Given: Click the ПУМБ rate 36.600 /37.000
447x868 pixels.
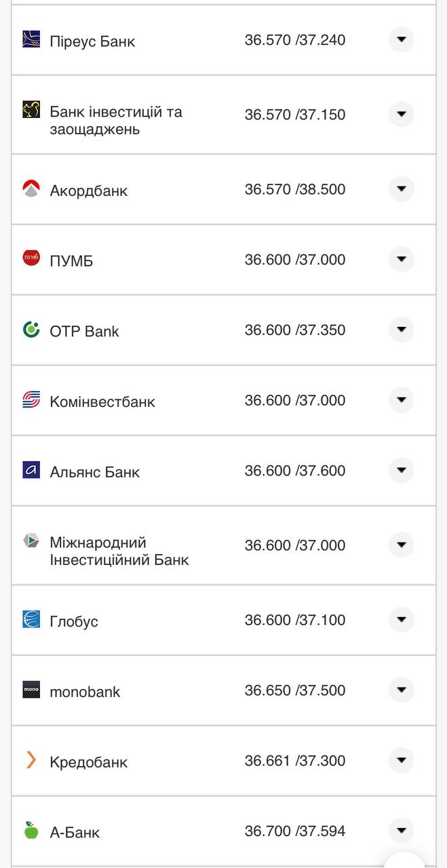Looking at the screenshot, I should pos(295,260).
